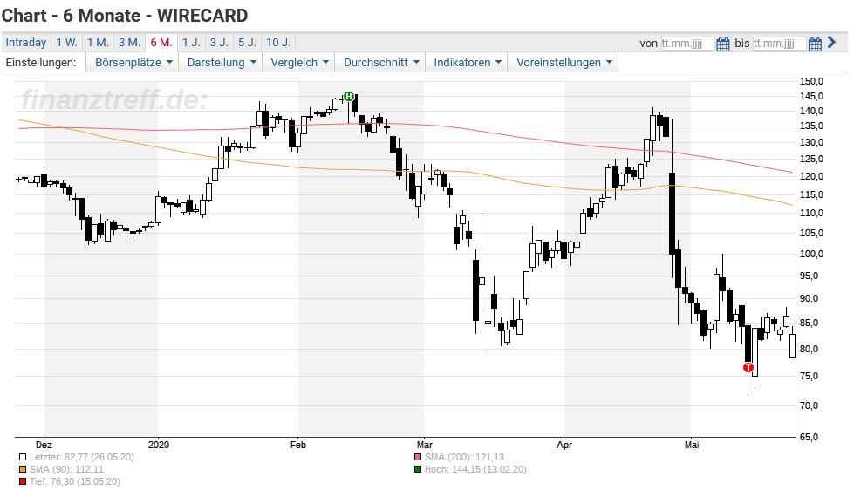
Task: Focus the 'von' start date input field
Action: point(687,44)
